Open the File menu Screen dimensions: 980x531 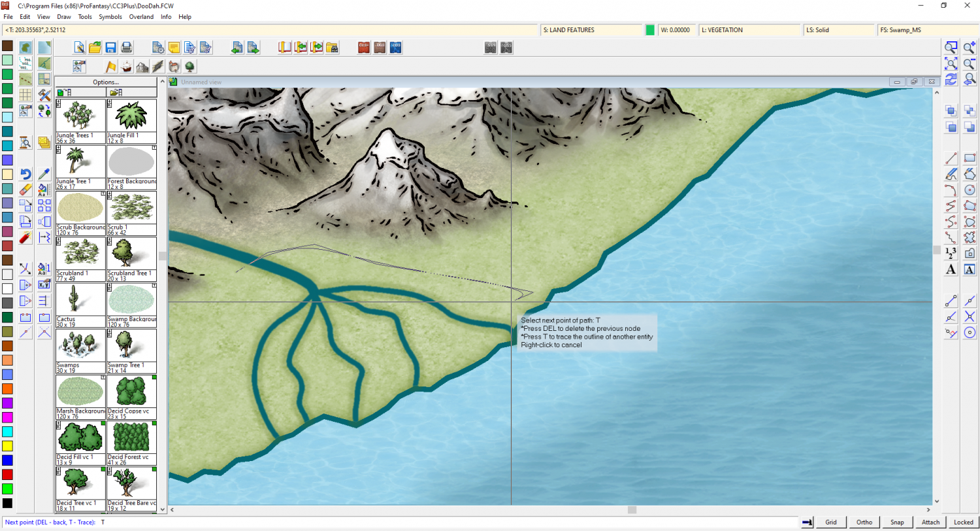click(x=8, y=16)
